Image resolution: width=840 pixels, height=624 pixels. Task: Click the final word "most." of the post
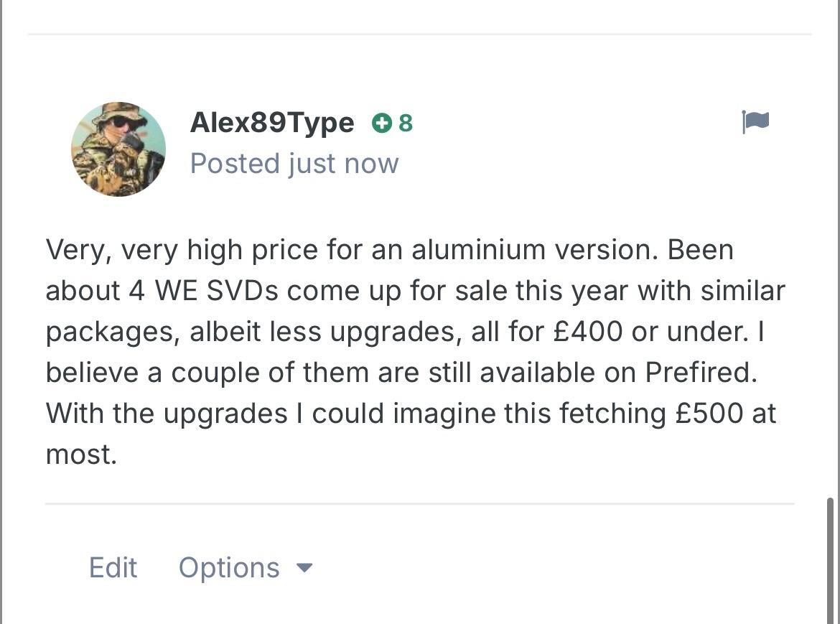tap(81, 454)
